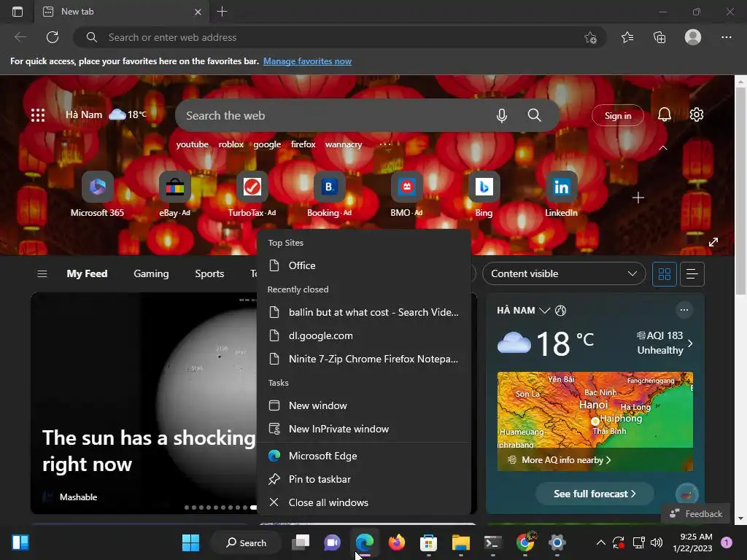Open Edge Settings and more menu
Viewport: 747px width, 560px height.
coord(726,37)
